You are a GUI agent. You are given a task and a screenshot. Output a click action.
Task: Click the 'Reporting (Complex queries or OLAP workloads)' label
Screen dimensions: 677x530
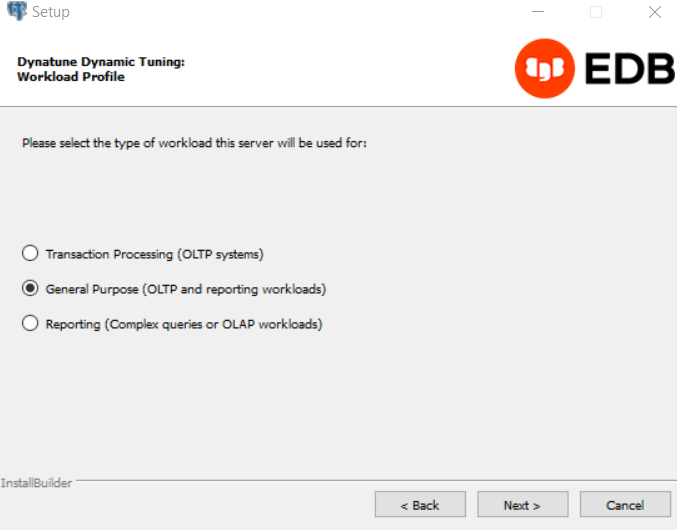(184, 324)
